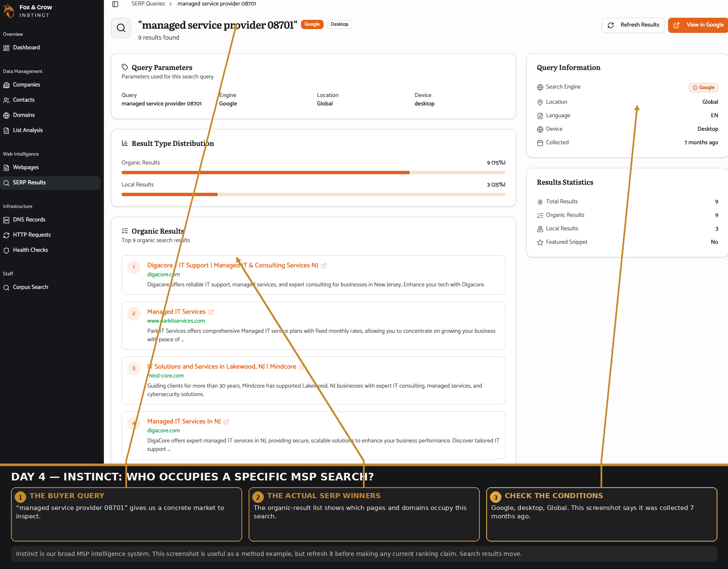Screen dimensions: 728x569
Task: Click Language "EN" value
Action: (x=714, y=116)
